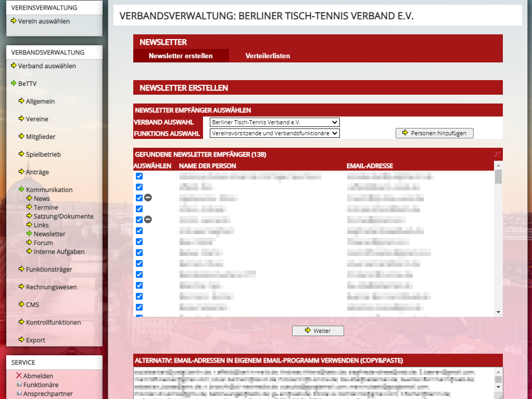Uncheck the checkbox beside the lower minus icon
The height and width of the screenshot is (399, 532).
(x=139, y=220)
